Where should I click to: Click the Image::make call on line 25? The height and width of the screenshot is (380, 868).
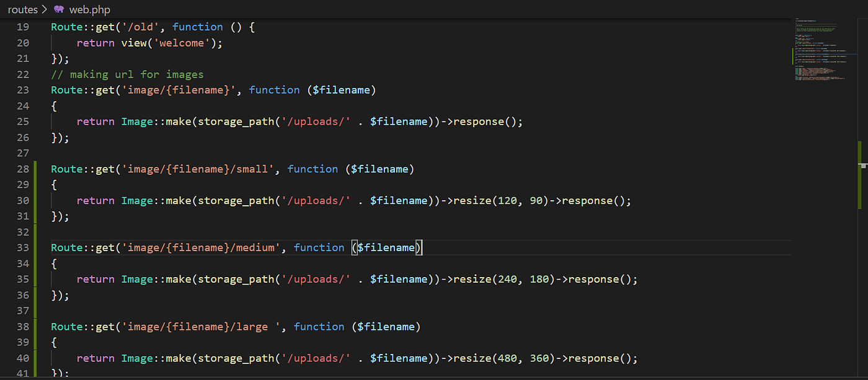pyautogui.click(x=157, y=121)
